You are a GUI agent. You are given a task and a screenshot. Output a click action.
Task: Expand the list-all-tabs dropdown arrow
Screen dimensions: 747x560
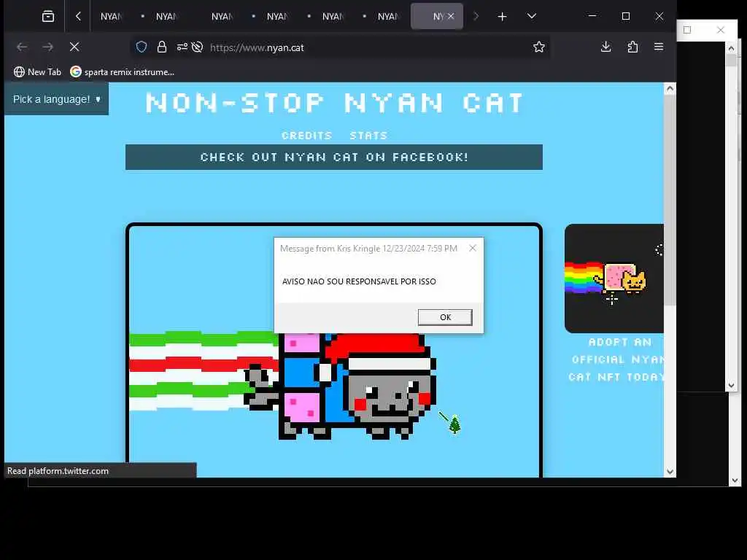pos(532,17)
